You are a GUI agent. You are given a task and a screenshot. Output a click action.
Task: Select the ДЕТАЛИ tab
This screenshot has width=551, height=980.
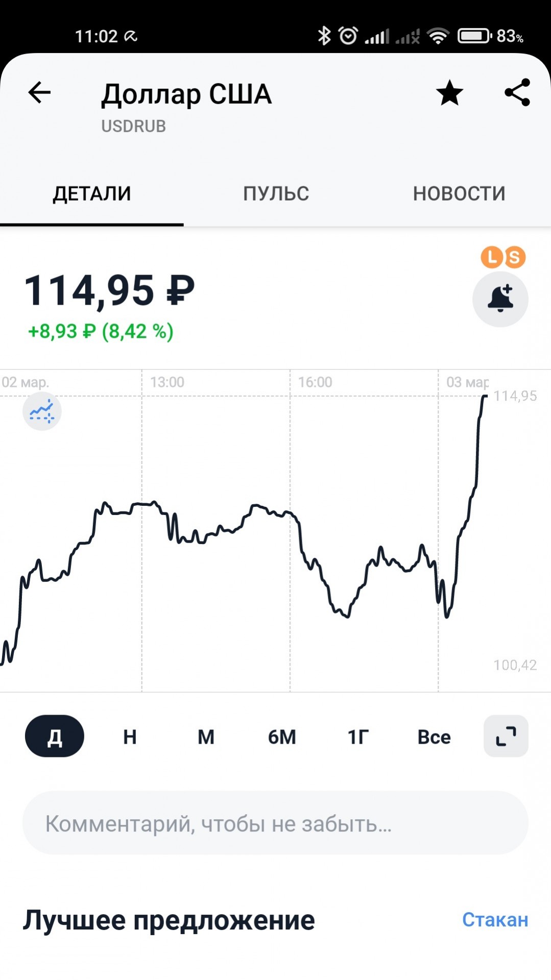[92, 193]
